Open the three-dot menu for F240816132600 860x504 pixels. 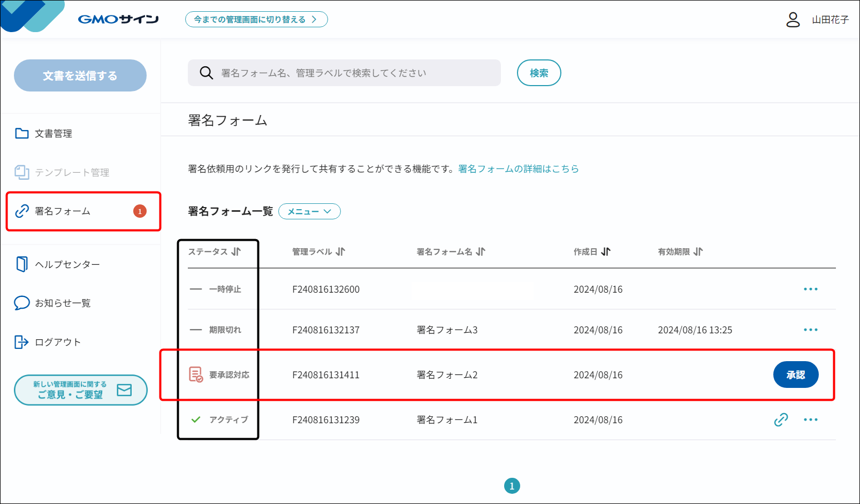point(810,289)
